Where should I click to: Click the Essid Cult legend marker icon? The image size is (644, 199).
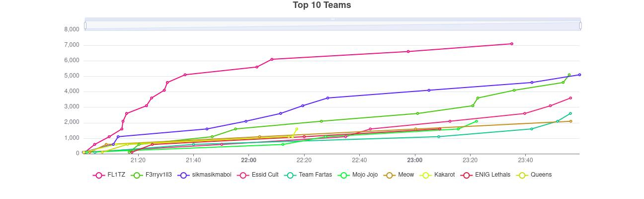coord(243,175)
